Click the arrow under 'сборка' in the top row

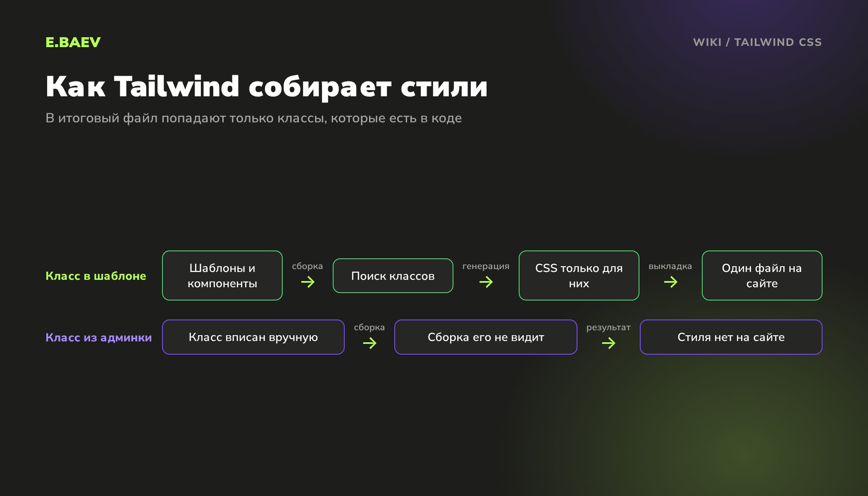308,282
